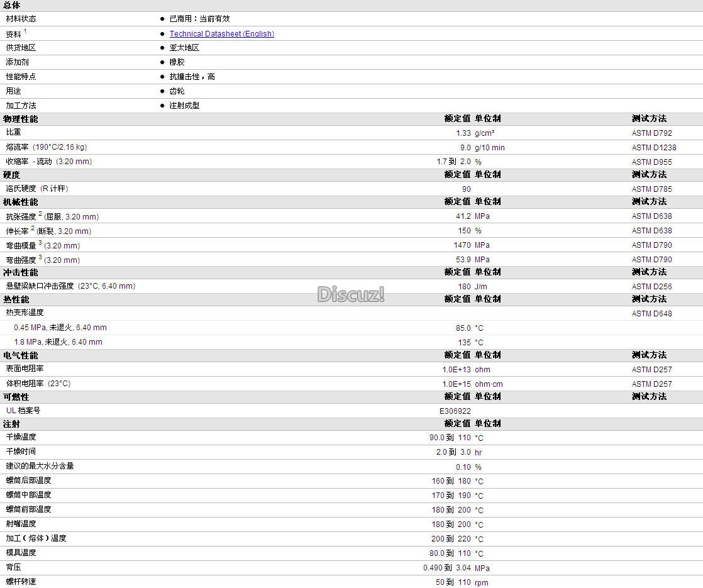Select the '模具温度' row label

[x=21, y=553]
